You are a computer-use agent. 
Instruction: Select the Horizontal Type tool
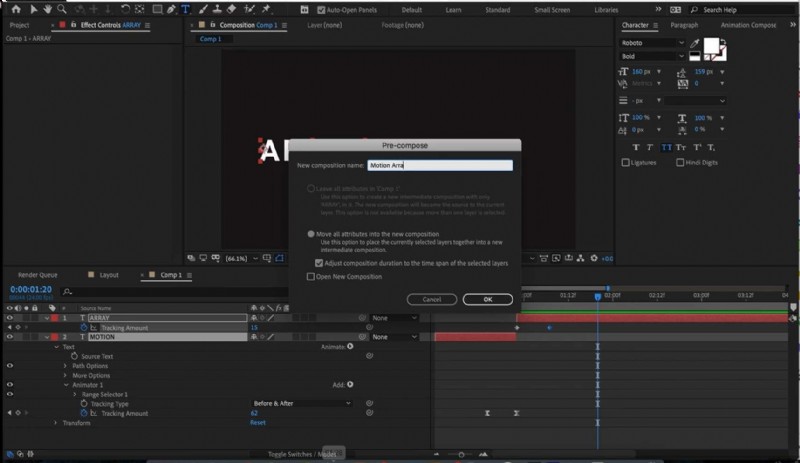[186, 9]
